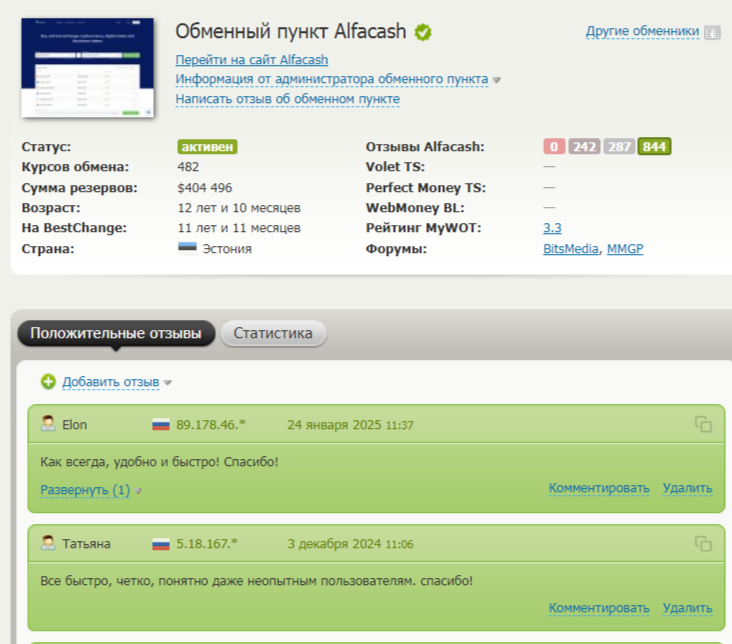Click the reserves value $404 496
The image size is (732, 644).
tap(204, 188)
